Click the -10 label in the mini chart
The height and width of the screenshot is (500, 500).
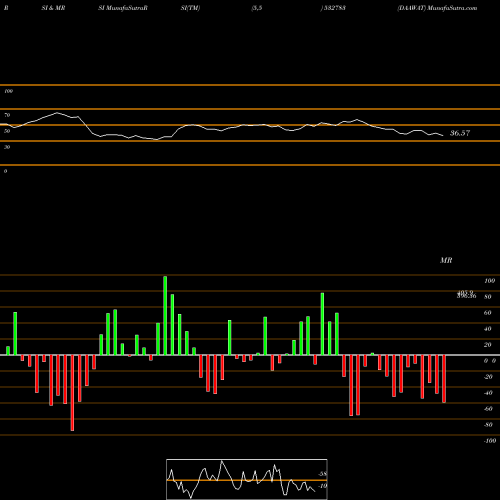pos(322,486)
